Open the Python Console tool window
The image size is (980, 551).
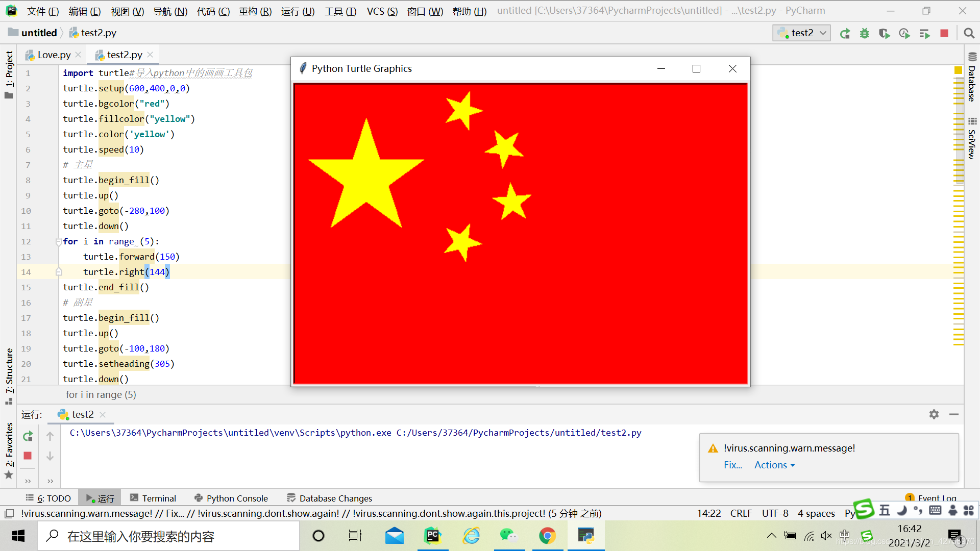[x=237, y=498]
